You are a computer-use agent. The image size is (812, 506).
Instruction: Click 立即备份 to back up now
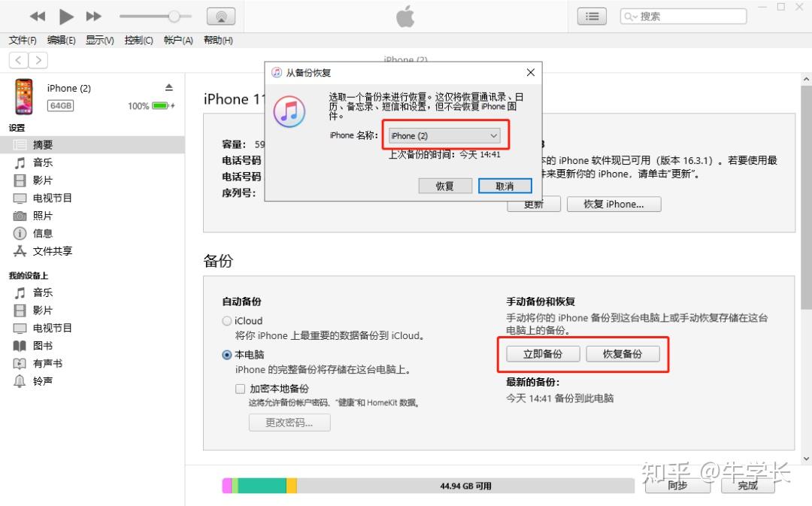543,353
